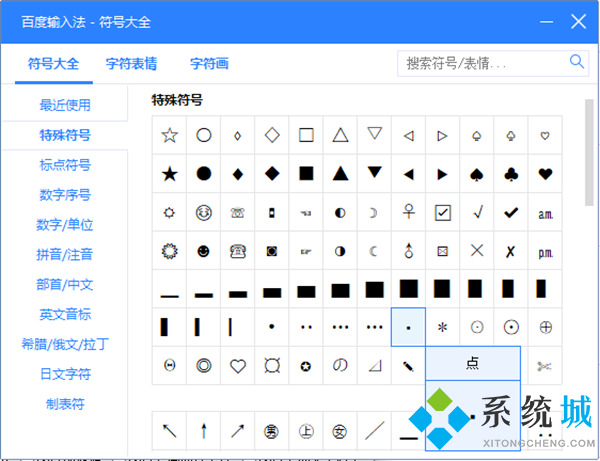This screenshot has height=461, width=600.
Task: Open the 日文字符 category
Action: click(65, 374)
